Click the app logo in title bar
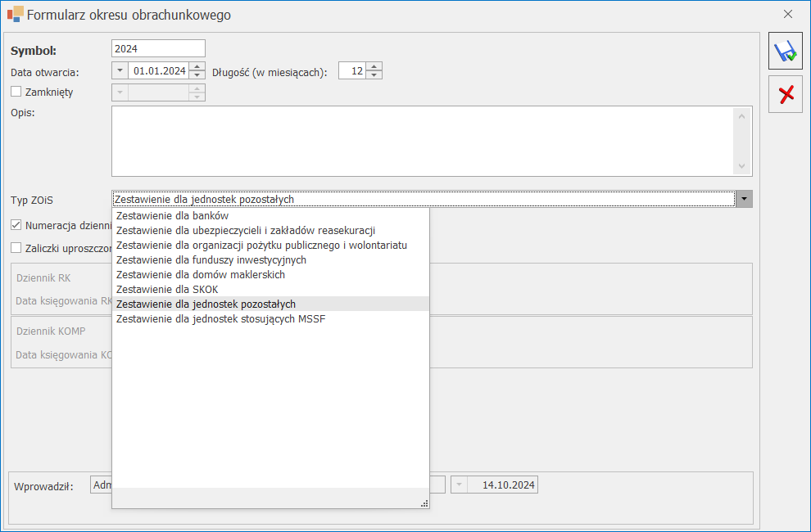 coord(15,15)
